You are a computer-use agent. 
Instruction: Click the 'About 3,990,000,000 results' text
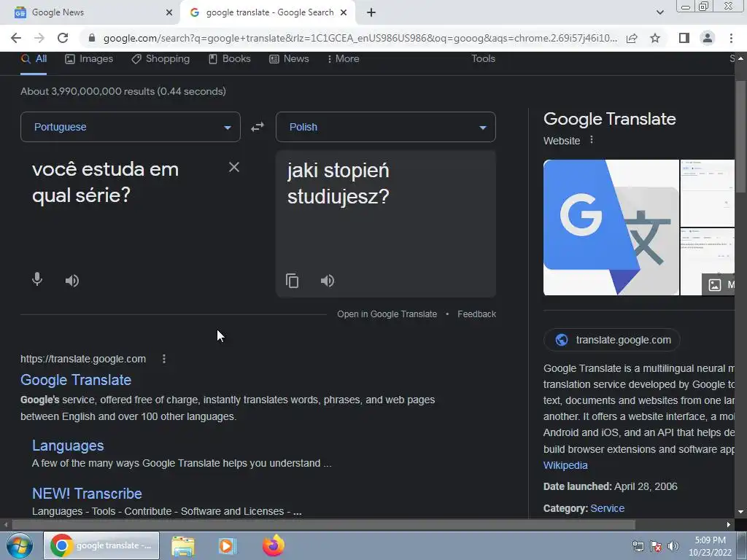point(123,91)
